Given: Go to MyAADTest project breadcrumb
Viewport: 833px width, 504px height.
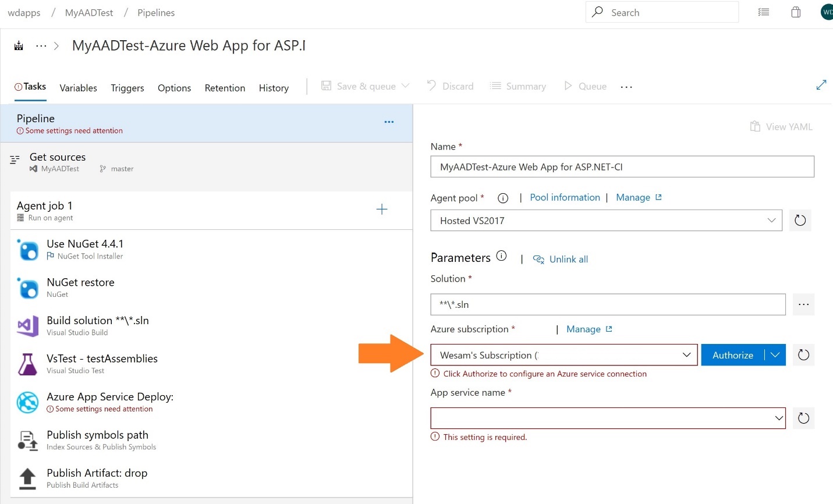Looking at the screenshot, I should [89, 12].
